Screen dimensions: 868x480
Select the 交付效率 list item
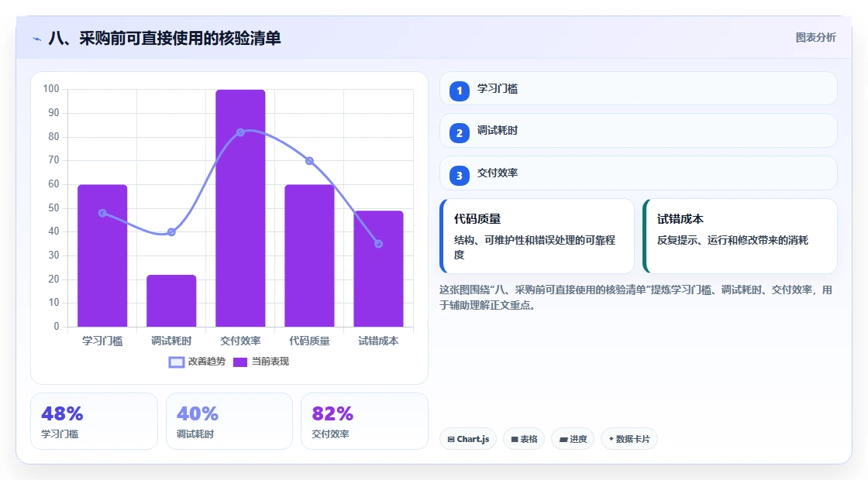639,173
